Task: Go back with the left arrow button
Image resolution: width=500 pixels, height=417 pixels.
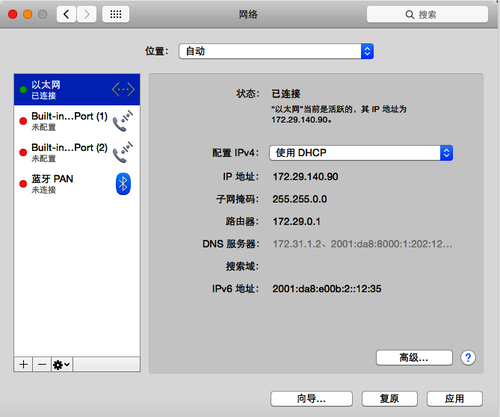Action: (67, 14)
